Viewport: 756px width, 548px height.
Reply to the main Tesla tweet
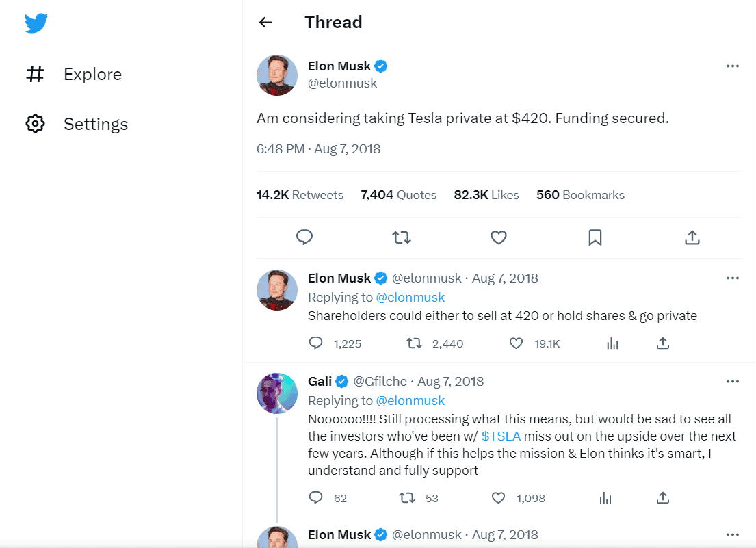(304, 237)
